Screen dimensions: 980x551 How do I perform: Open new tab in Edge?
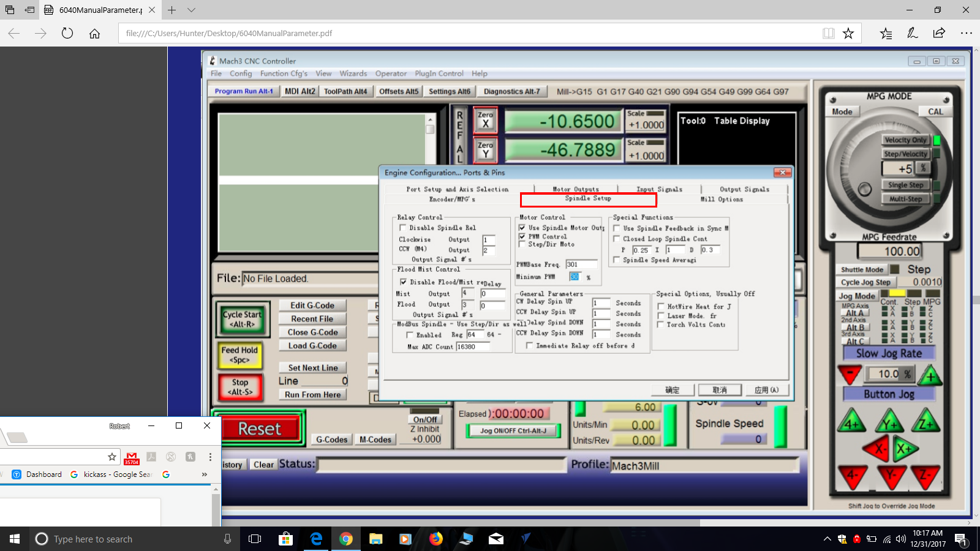[x=172, y=10]
